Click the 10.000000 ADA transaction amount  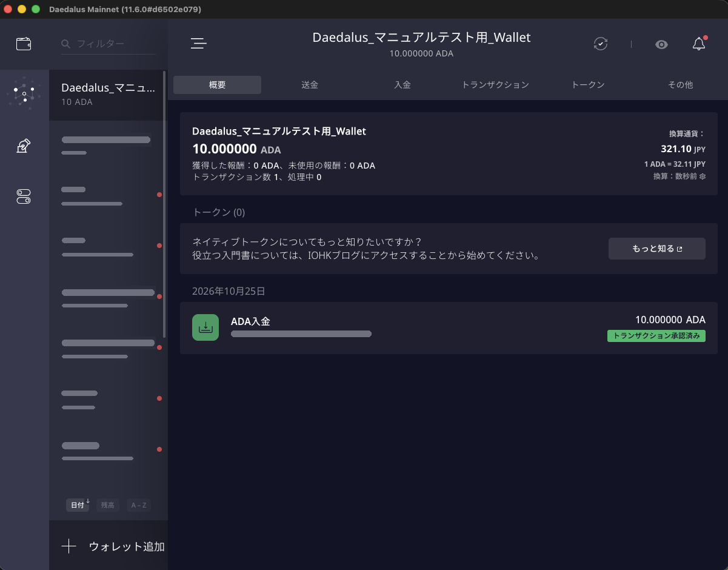670,320
